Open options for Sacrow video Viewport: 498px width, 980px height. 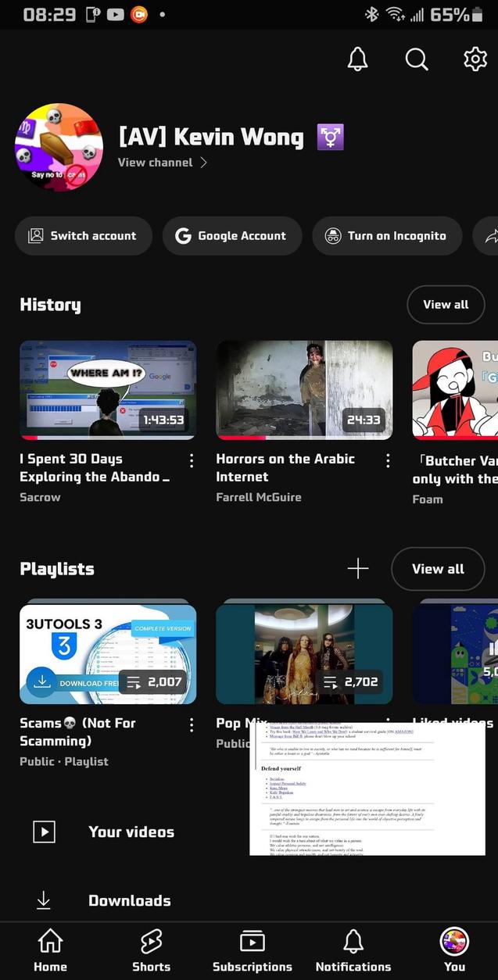[191, 460]
